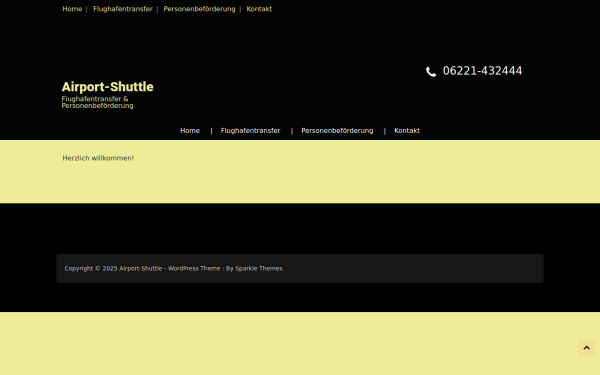Click the Airport-Shuttle site title
This screenshot has height=375, width=600.
108,87
